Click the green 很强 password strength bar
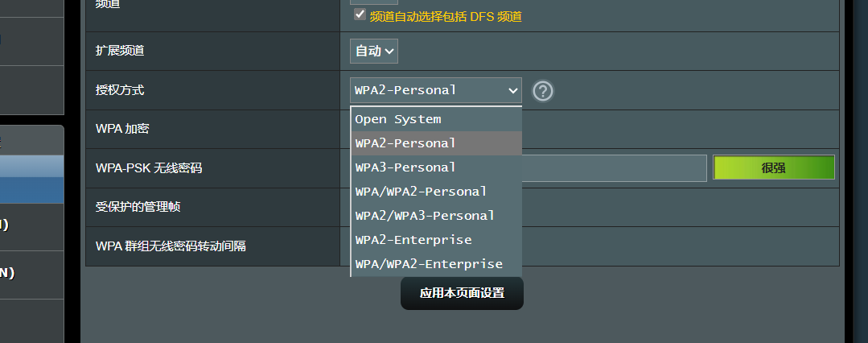Image resolution: width=868 pixels, height=343 pixels. 773,167
